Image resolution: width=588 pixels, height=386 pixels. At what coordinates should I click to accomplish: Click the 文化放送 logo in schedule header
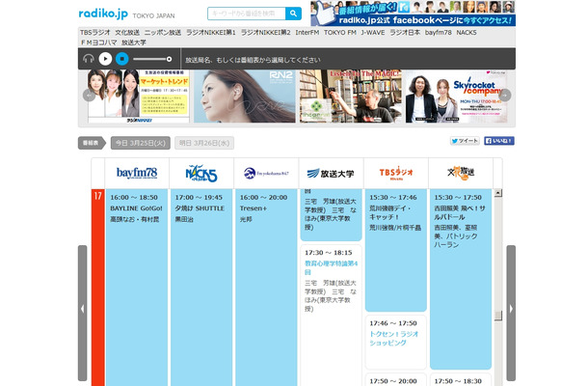(x=461, y=173)
